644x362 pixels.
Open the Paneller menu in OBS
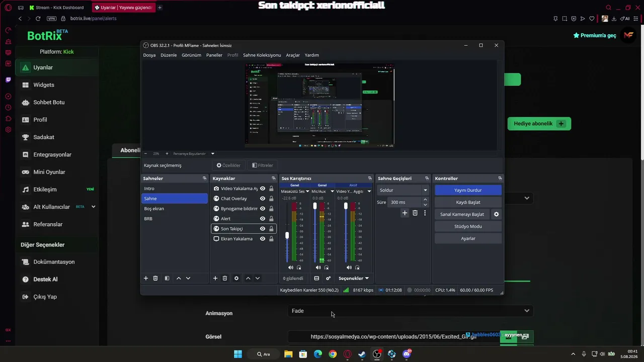click(214, 55)
